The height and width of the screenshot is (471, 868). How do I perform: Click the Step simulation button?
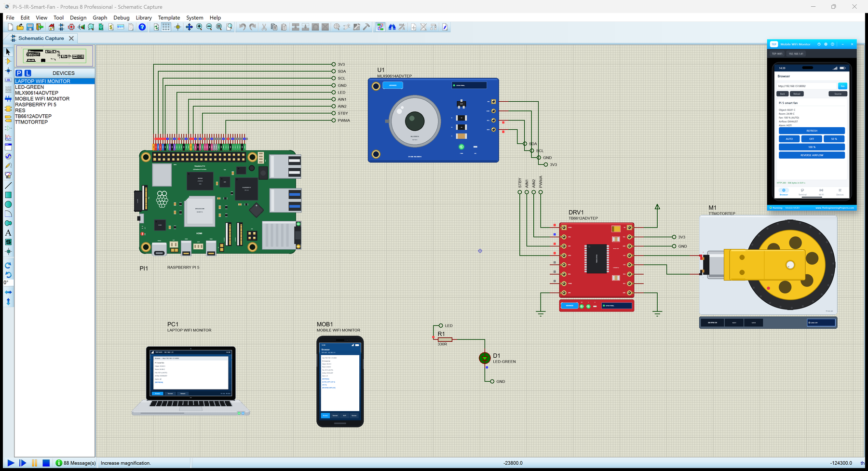pyautogui.click(x=23, y=463)
